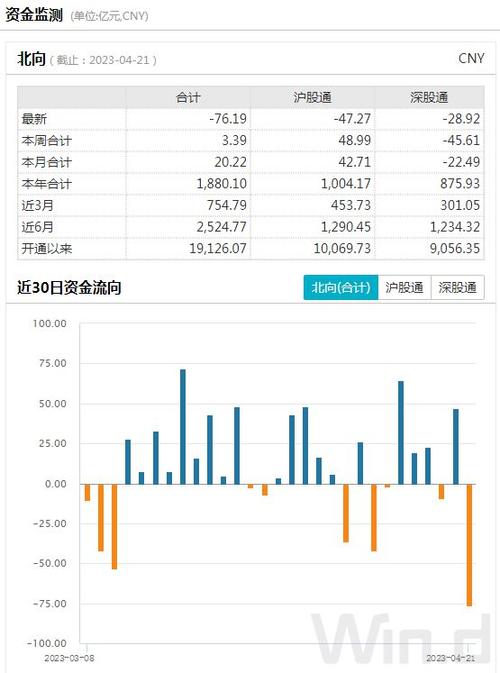Screen dimensions: 500x673
Task: Click the 近30日资金流向 heading
Action: click(69, 288)
